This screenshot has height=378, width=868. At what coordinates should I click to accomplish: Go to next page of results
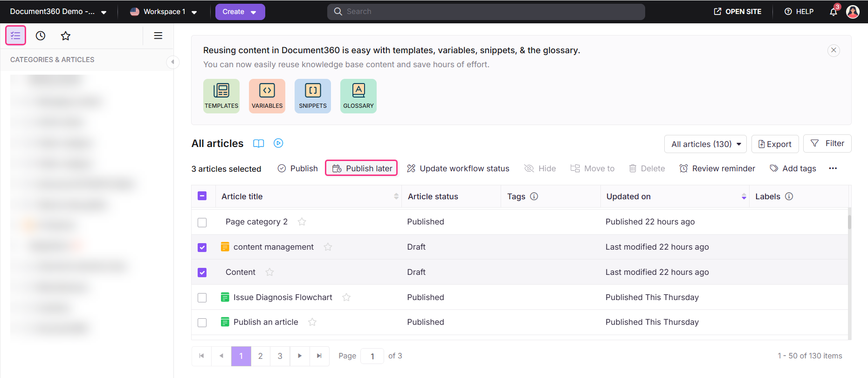(300, 356)
